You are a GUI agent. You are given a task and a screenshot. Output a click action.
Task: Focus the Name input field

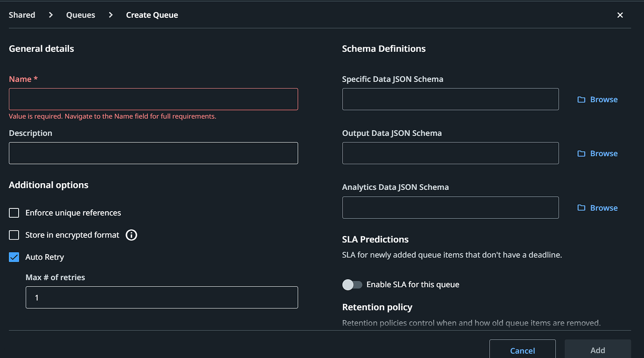[x=153, y=99]
